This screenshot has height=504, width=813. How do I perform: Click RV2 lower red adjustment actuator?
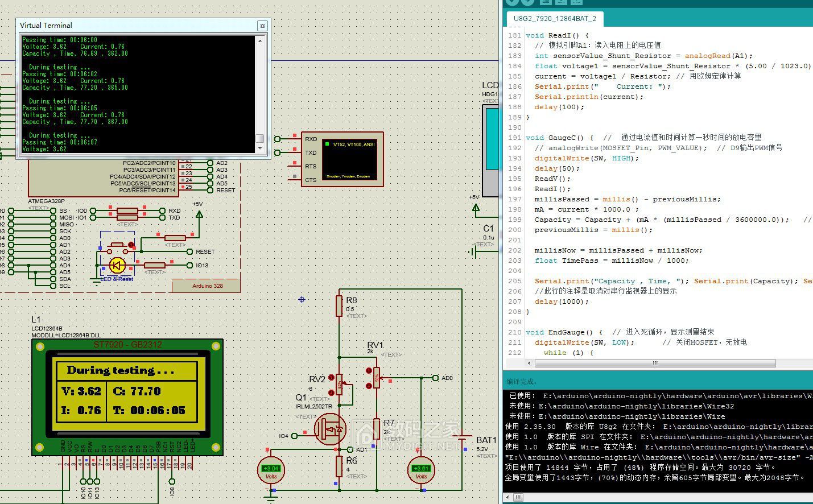tap(331, 393)
